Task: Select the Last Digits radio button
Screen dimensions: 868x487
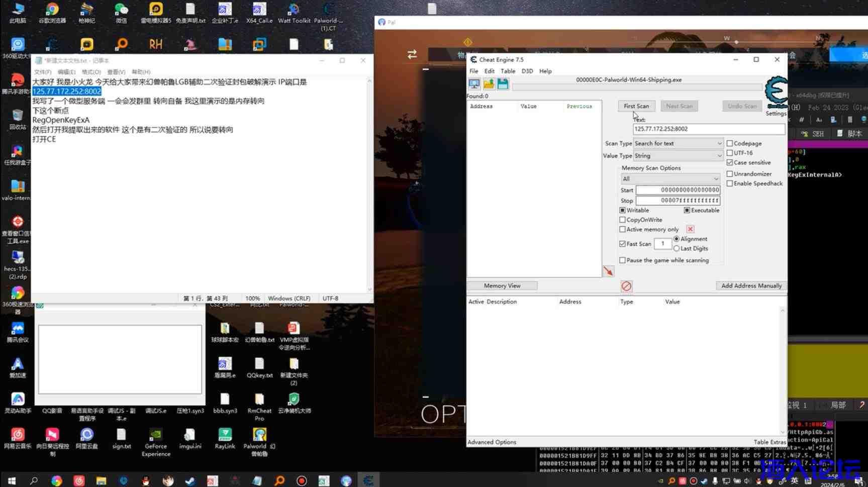Action: 677,248
